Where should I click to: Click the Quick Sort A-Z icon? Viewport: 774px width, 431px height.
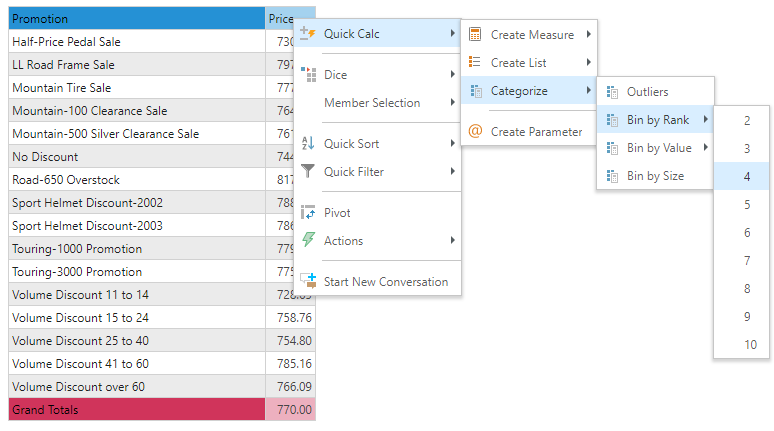[x=308, y=144]
